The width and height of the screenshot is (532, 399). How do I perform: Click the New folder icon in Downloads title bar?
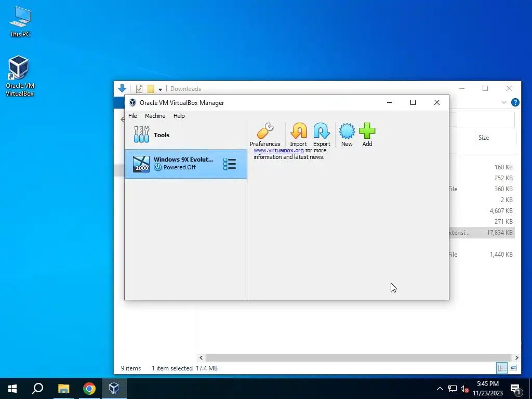pos(151,89)
